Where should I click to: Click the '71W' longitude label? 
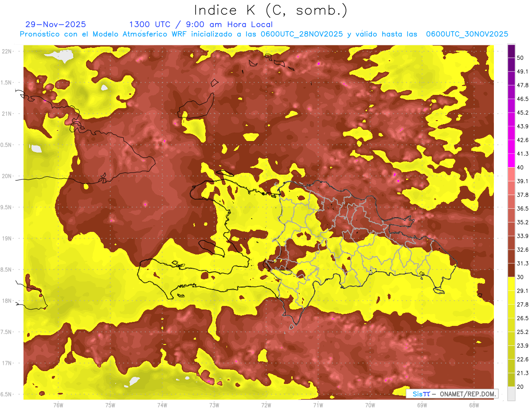(318, 405)
